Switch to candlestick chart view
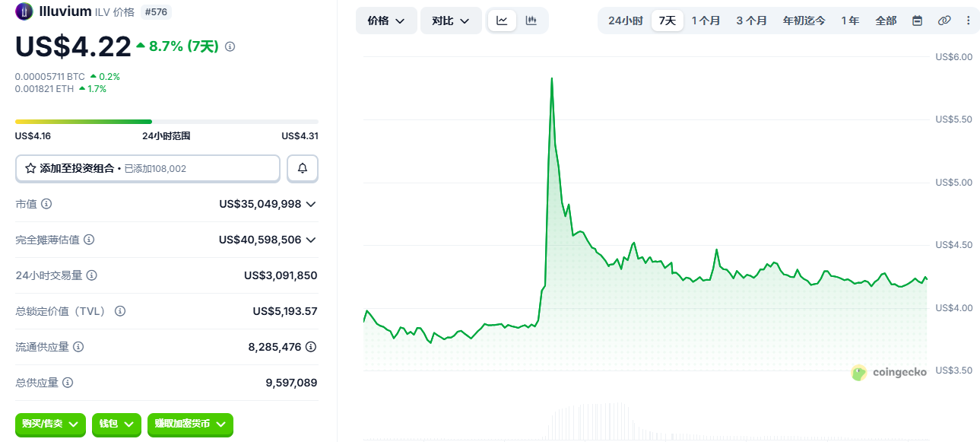Viewport: 980px width, 442px height. point(531,21)
